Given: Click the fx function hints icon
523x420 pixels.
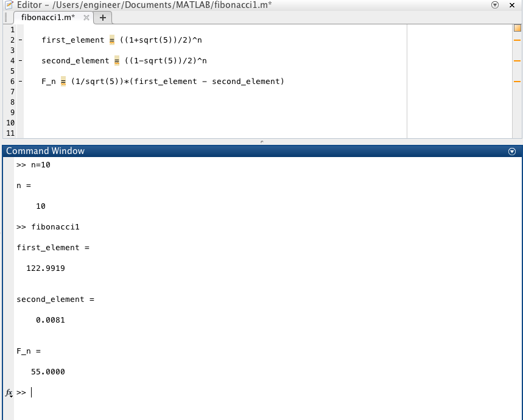Looking at the screenshot, I should pos(7,393).
